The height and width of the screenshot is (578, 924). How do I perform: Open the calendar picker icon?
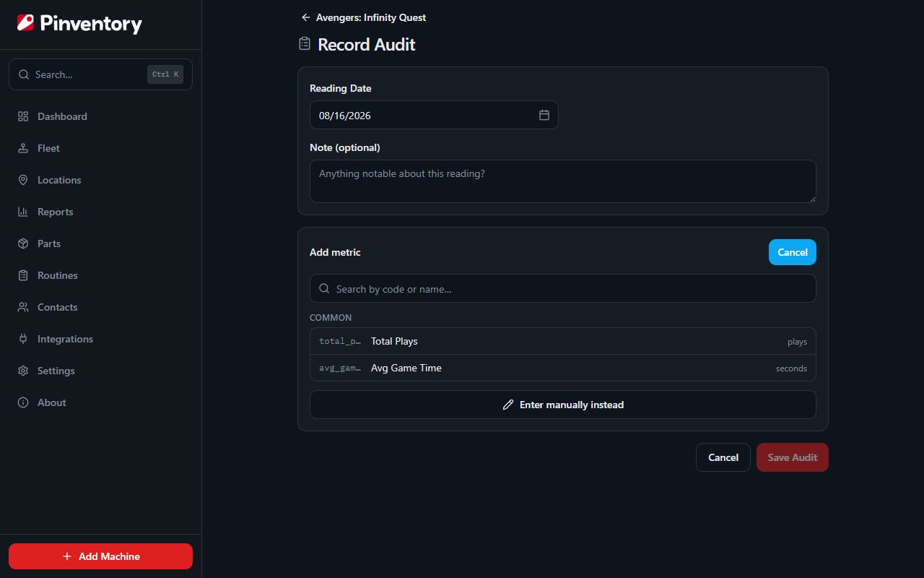tap(544, 115)
